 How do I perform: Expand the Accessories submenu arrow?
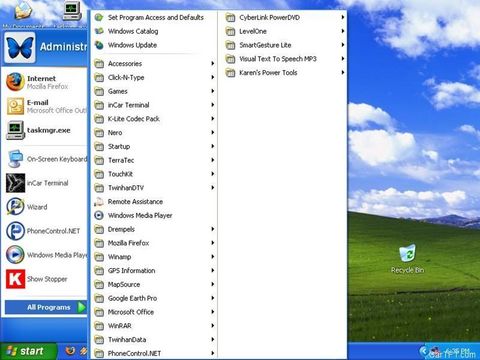[x=213, y=63]
